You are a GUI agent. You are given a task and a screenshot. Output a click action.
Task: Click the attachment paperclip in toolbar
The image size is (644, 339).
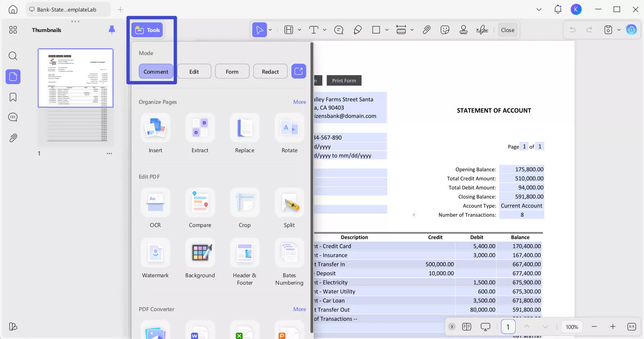(x=426, y=30)
